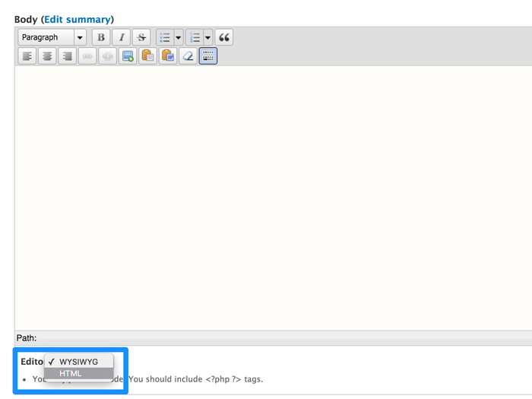Toggle the show/hide toolbars button
532x399 pixels.
click(208, 56)
